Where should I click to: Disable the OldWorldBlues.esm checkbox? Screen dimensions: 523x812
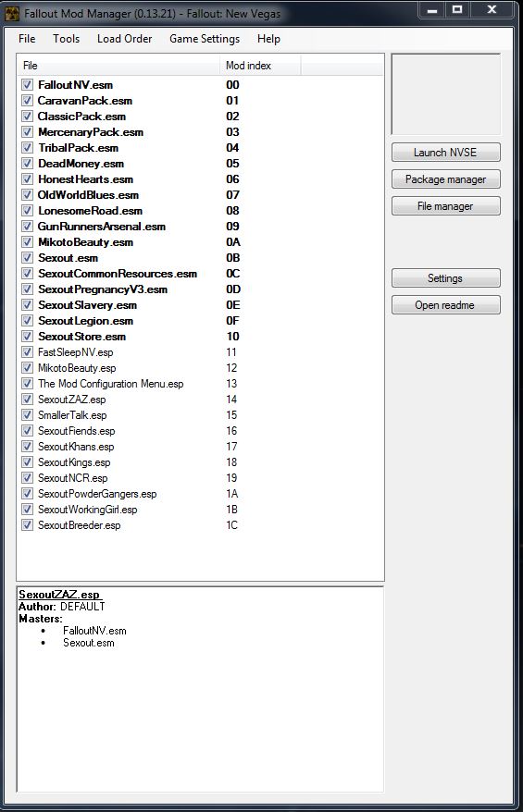28,195
